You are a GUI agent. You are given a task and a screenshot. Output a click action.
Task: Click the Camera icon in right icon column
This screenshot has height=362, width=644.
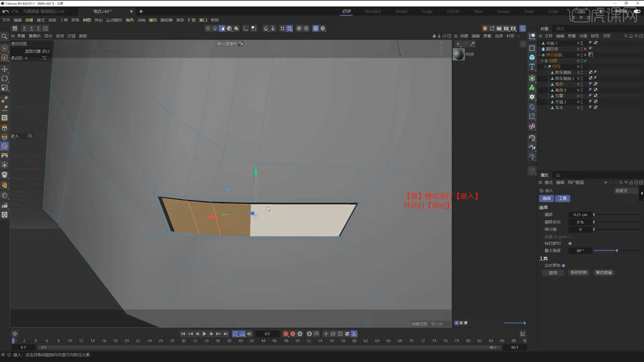click(532, 147)
